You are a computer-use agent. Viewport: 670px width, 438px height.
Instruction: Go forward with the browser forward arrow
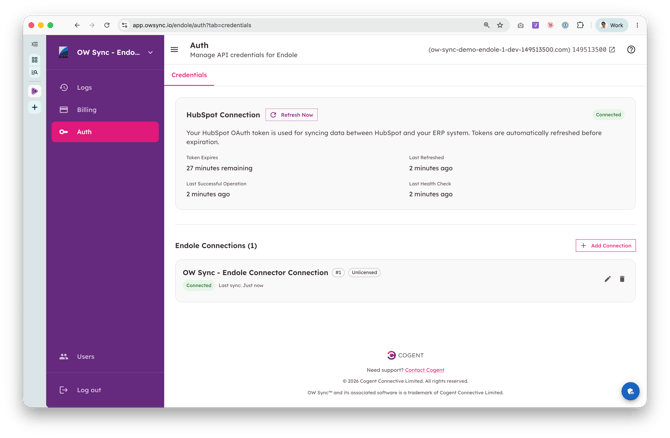92,25
